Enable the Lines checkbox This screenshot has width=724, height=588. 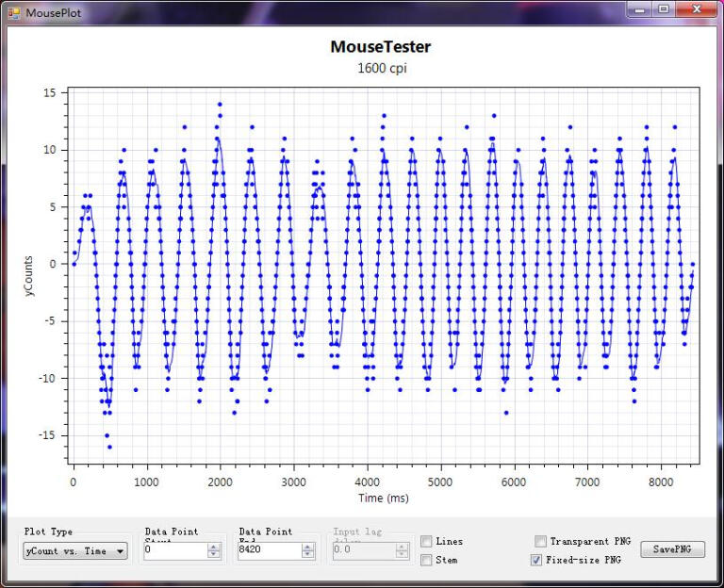[427, 541]
